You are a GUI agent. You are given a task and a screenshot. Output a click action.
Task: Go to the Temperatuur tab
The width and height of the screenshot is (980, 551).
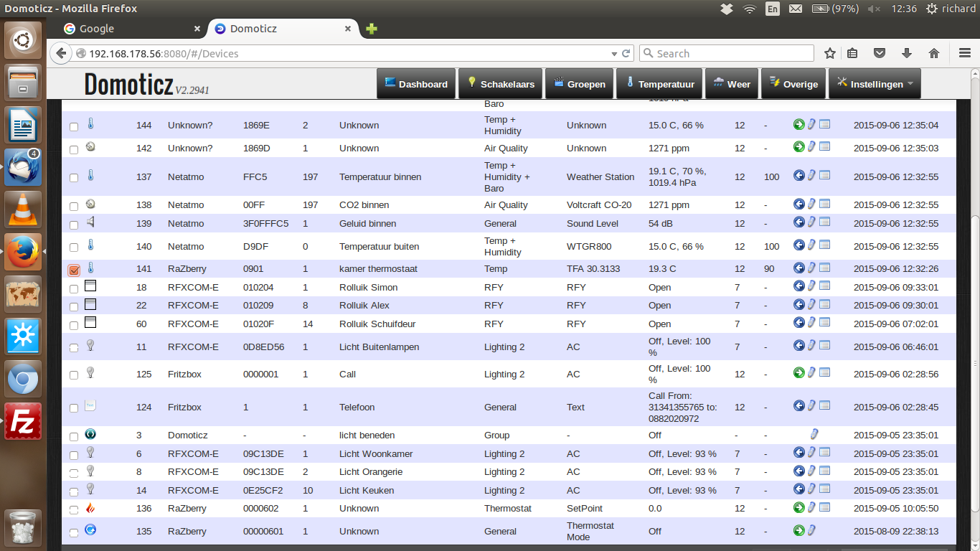coord(660,84)
